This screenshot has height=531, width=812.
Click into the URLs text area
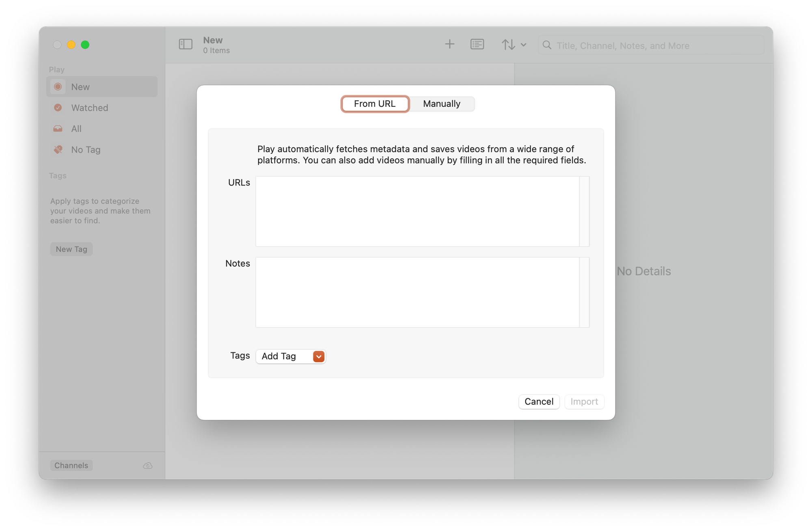tap(417, 211)
